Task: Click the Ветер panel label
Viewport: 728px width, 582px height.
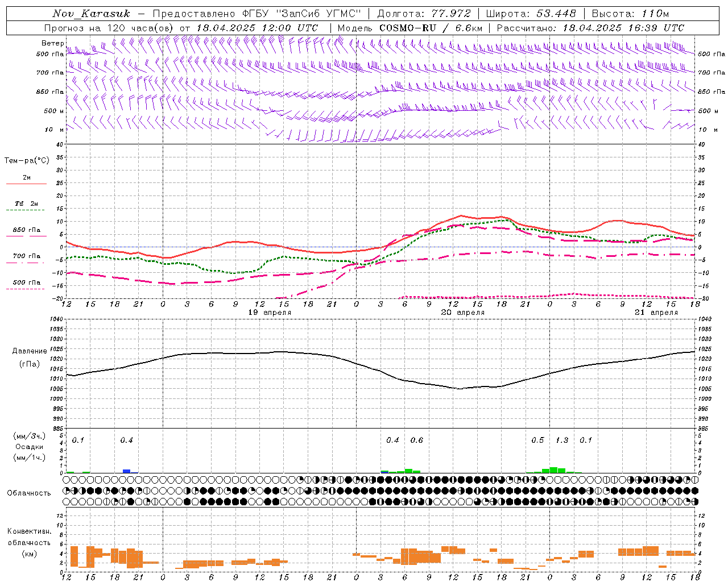Action: tap(53, 43)
